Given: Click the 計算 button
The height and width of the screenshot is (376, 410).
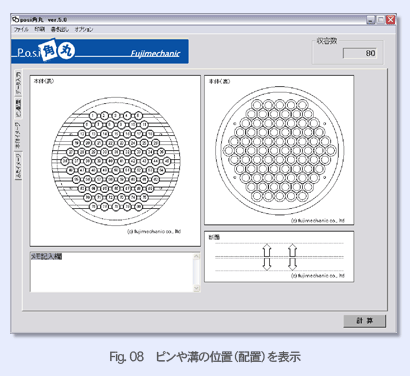Looking at the screenshot, I should [x=365, y=321].
